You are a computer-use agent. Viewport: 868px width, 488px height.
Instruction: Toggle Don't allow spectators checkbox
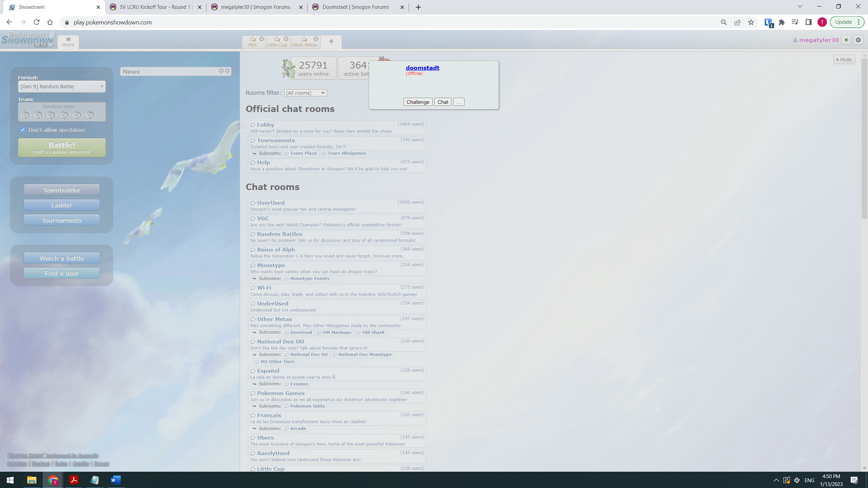click(23, 130)
